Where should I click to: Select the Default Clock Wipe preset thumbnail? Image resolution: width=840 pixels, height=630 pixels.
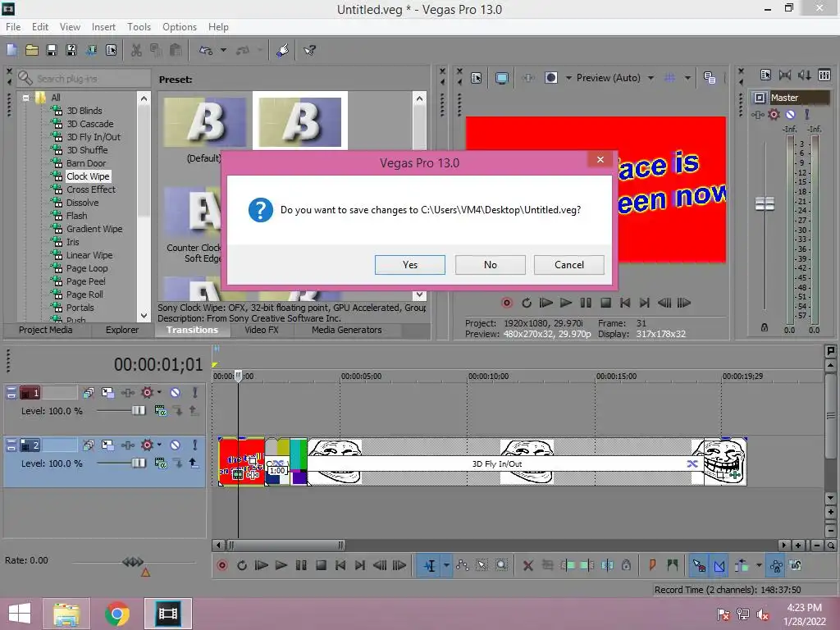click(x=204, y=123)
